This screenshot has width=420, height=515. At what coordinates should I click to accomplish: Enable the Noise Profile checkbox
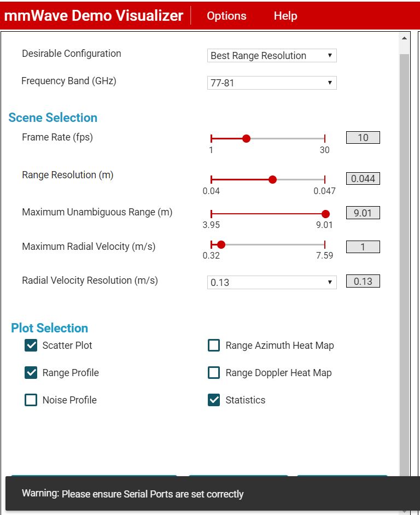coord(31,400)
